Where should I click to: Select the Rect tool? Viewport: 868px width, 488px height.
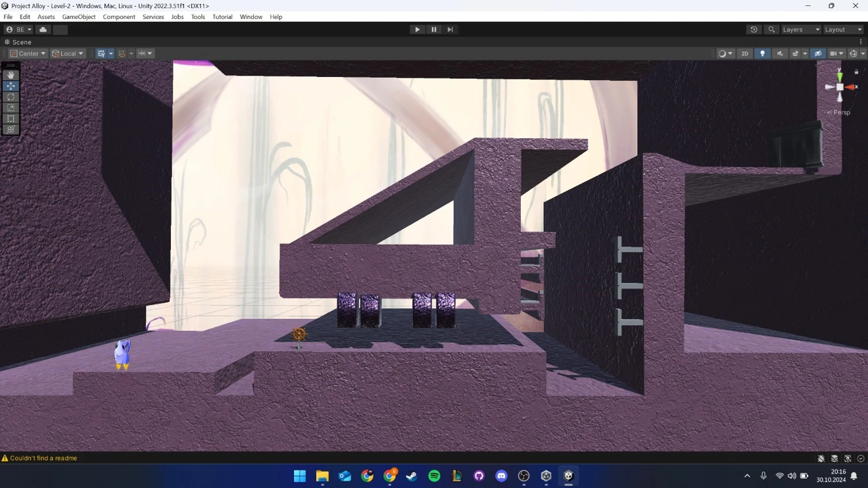[x=11, y=119]
